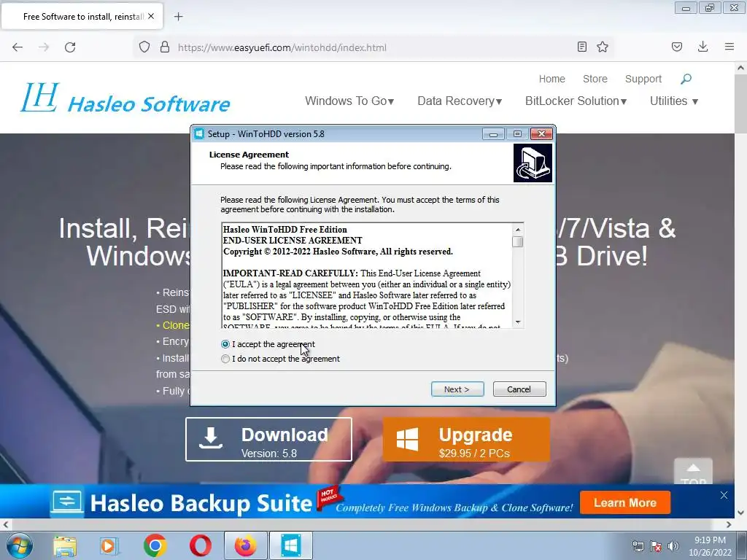Click the Hasleo Backup Suite banner icon
This screenshot has height=560, width=747.
(66, 502)
